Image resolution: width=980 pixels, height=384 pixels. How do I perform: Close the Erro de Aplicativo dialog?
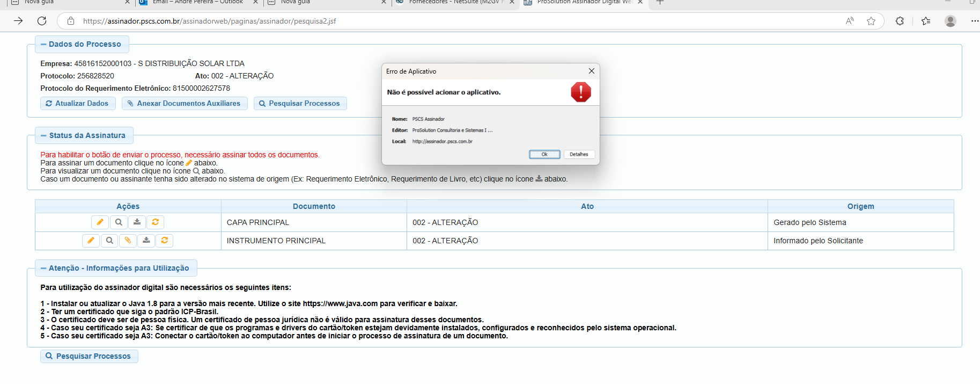click(x=591, y=71)
